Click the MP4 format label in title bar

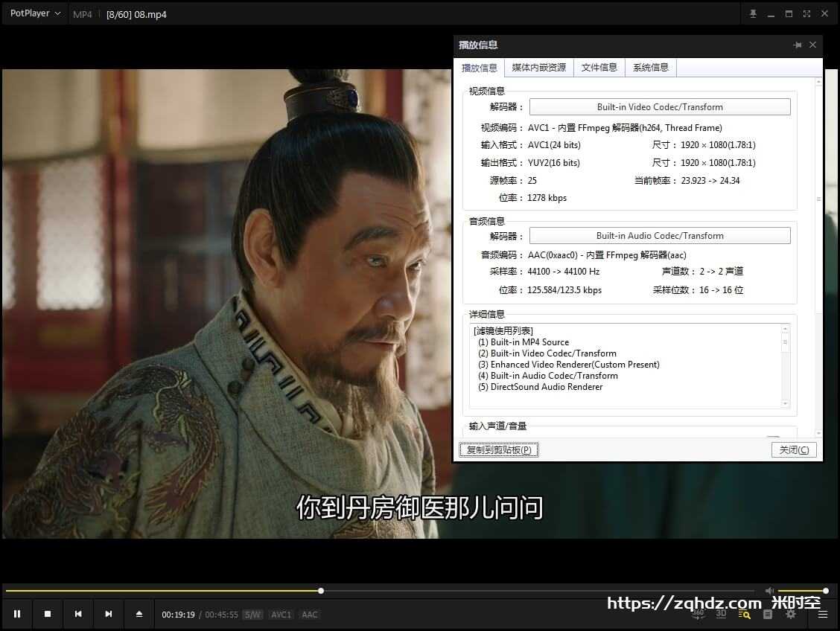83,14
